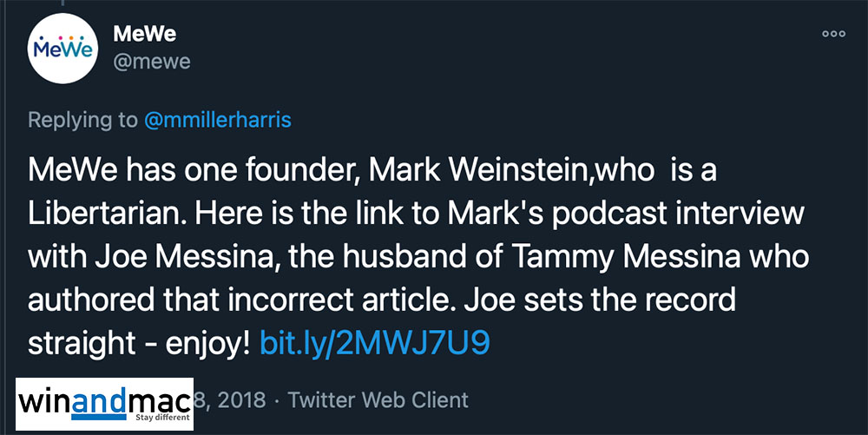Click the @mewe handle

tap(152, 62)
